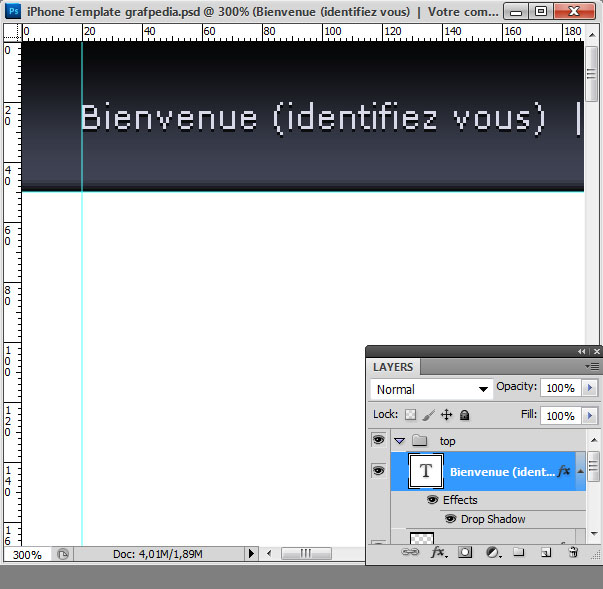Click the fx badge on Bienvenue layer
The image size is (603, 589).
pos(564,471)
